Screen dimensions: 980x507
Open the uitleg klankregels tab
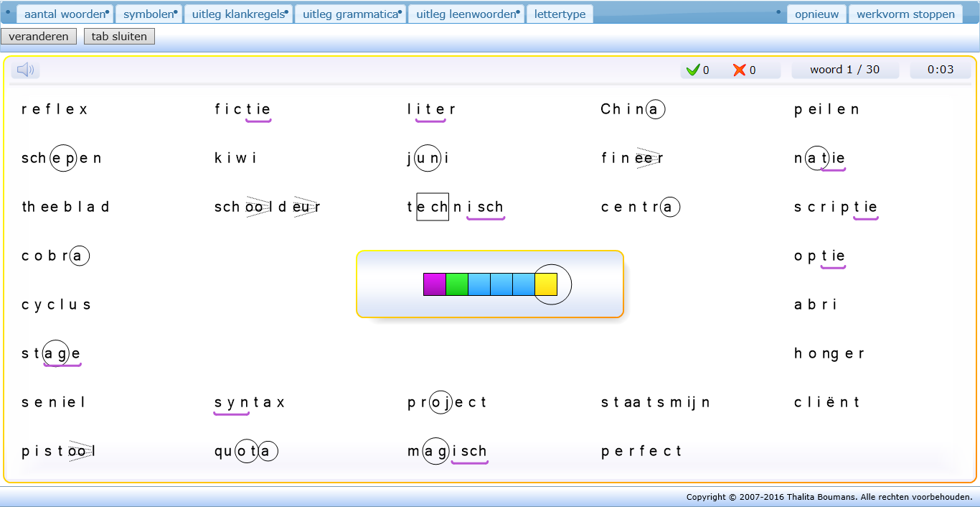click(x=239, y=14)
